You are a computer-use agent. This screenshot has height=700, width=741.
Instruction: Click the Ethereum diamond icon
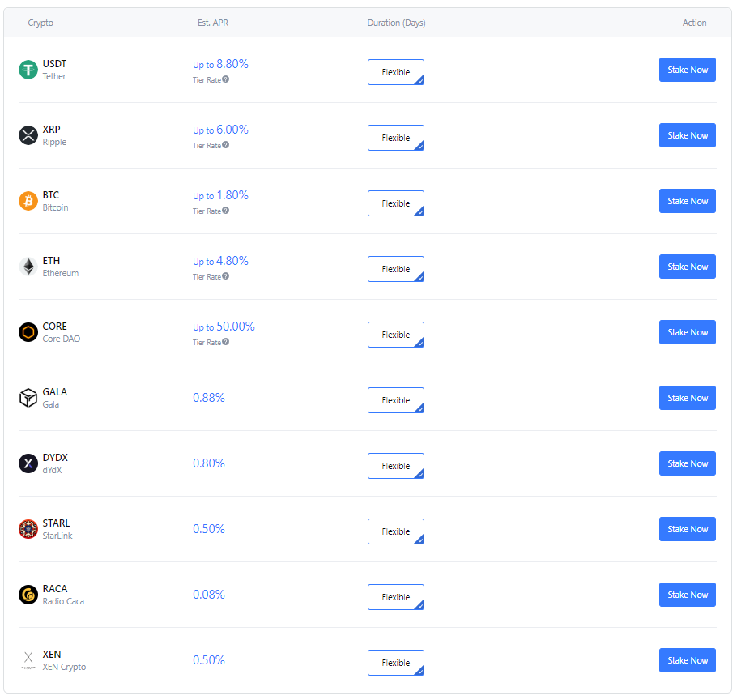tap(28, 267)
